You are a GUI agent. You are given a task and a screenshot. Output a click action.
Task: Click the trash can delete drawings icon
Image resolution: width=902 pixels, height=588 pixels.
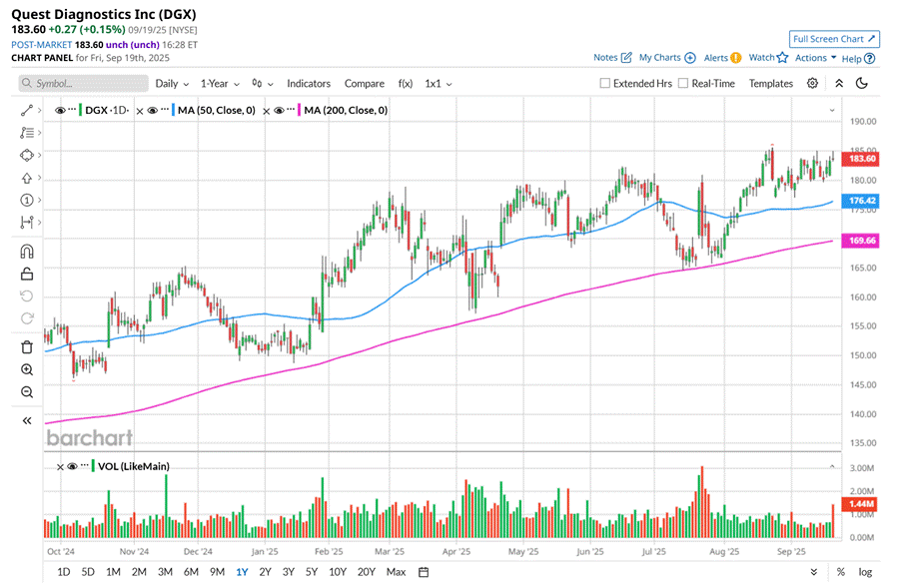pos(27,346)
